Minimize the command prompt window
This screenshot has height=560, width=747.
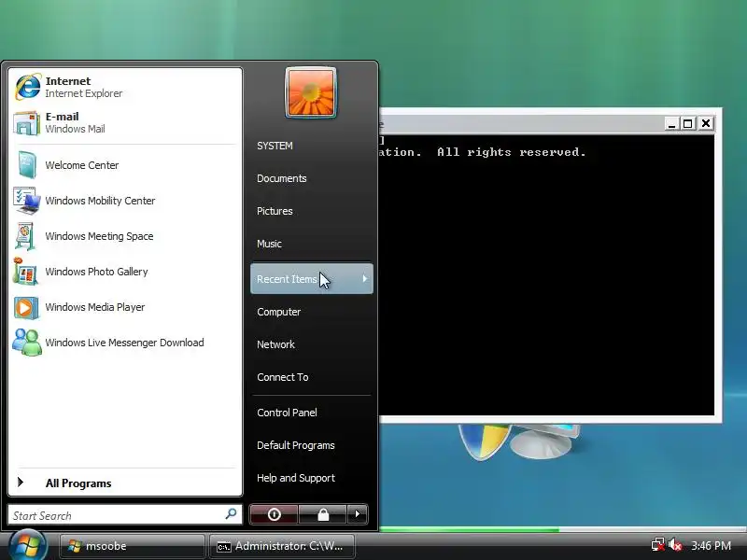671,124
